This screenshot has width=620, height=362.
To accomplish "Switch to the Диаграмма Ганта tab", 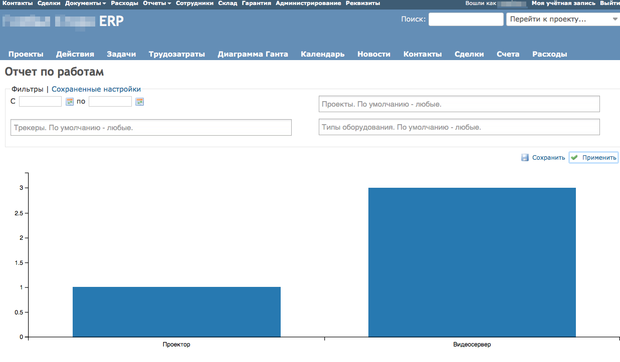I will 253,54.
